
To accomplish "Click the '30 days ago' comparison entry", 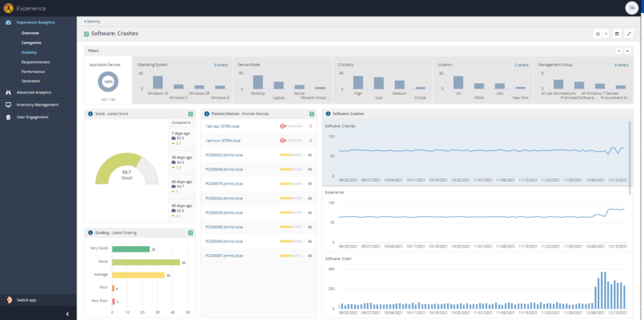I will 182,162.
